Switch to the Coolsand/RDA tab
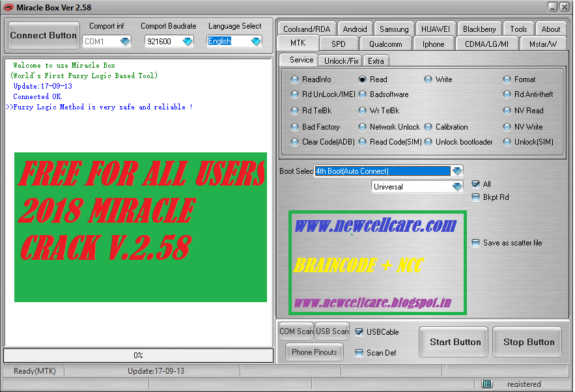Viewport: 575px width, 392px height. click(x=307, y=29)
